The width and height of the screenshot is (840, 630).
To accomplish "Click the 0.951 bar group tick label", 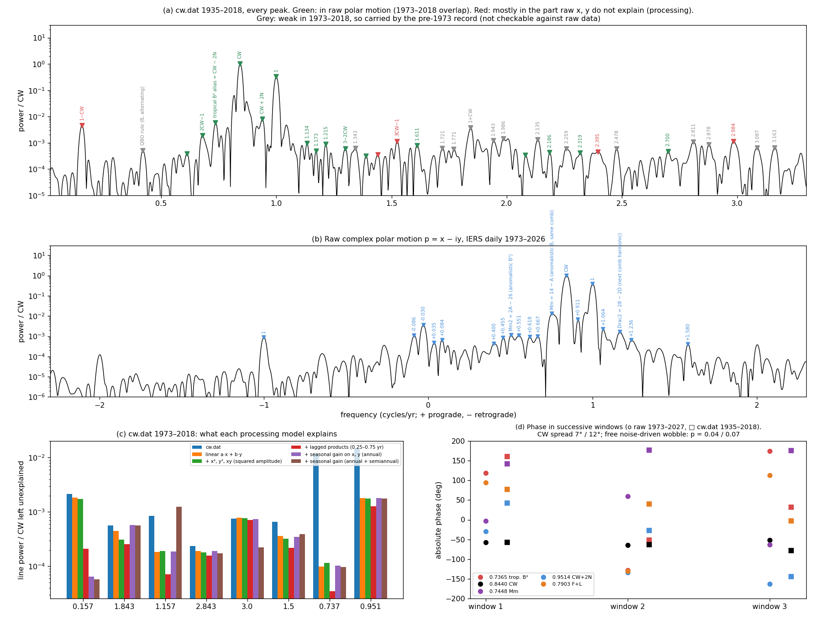I will tap(371, 607).
